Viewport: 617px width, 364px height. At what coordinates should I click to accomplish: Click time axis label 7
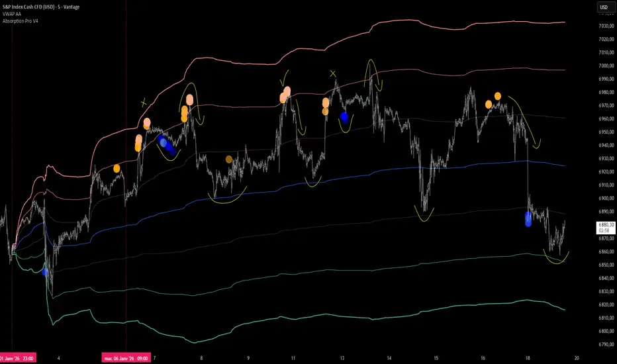(155, 358)
